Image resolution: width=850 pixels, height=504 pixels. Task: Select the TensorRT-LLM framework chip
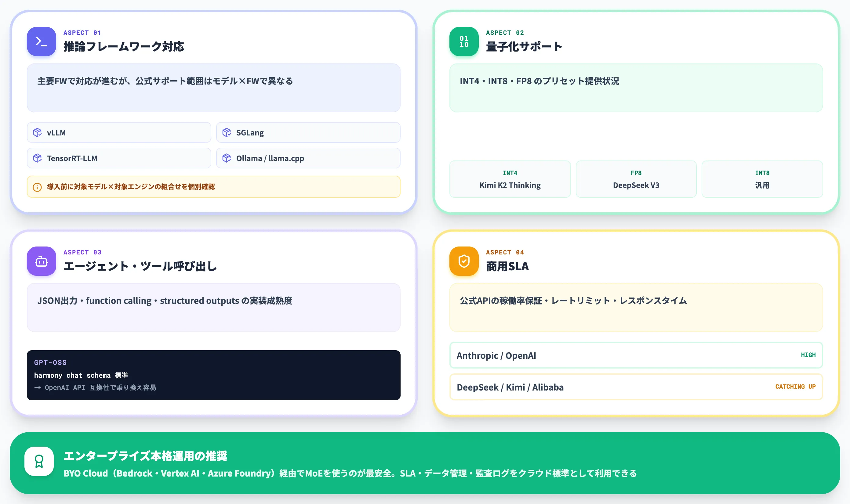(119, 158)
